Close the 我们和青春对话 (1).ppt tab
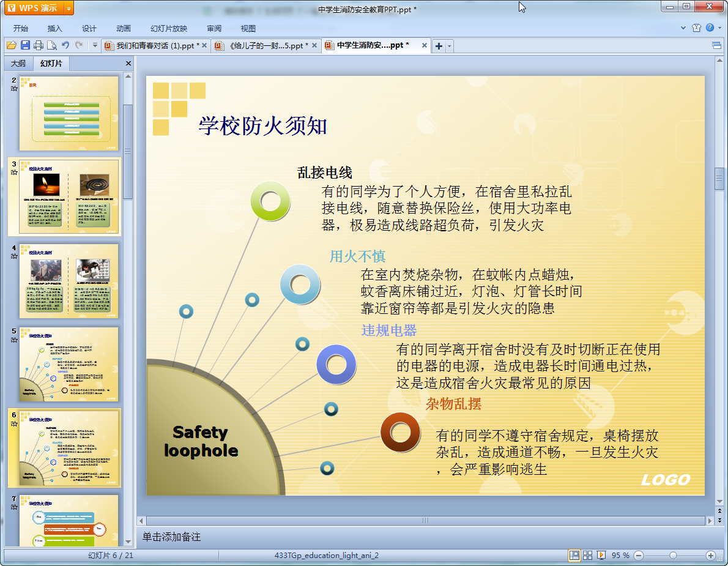Viewport: 728px width, 566px height. (x=204, y=45)
